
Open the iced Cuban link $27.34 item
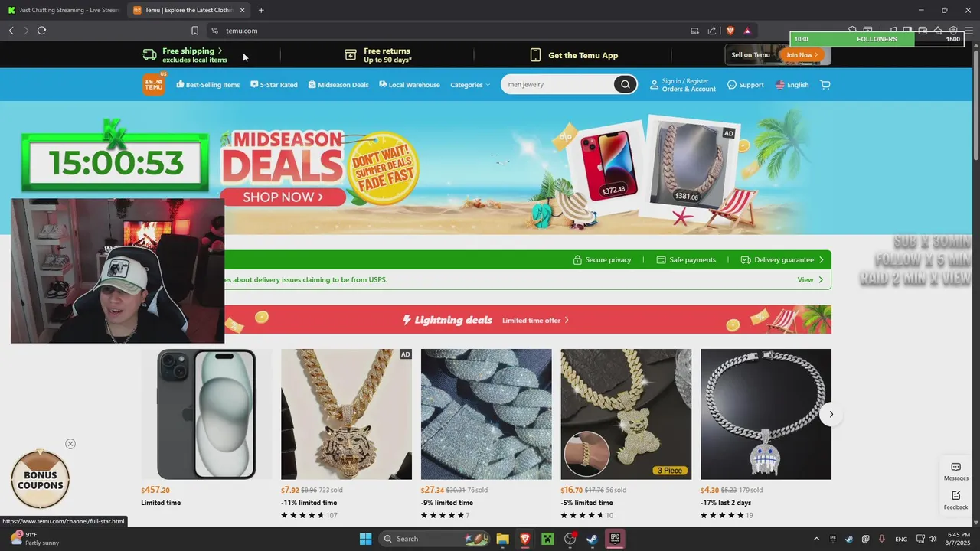click(x=486, y=414)
